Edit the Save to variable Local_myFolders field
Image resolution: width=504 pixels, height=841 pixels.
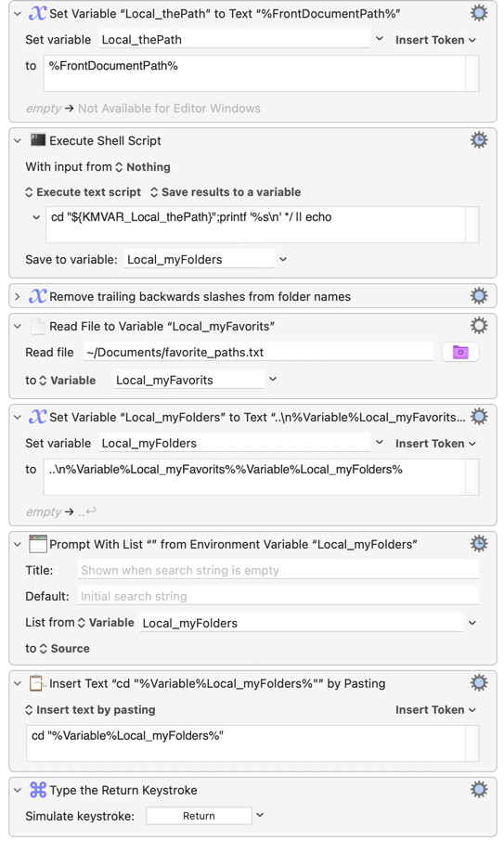[200, 259]
